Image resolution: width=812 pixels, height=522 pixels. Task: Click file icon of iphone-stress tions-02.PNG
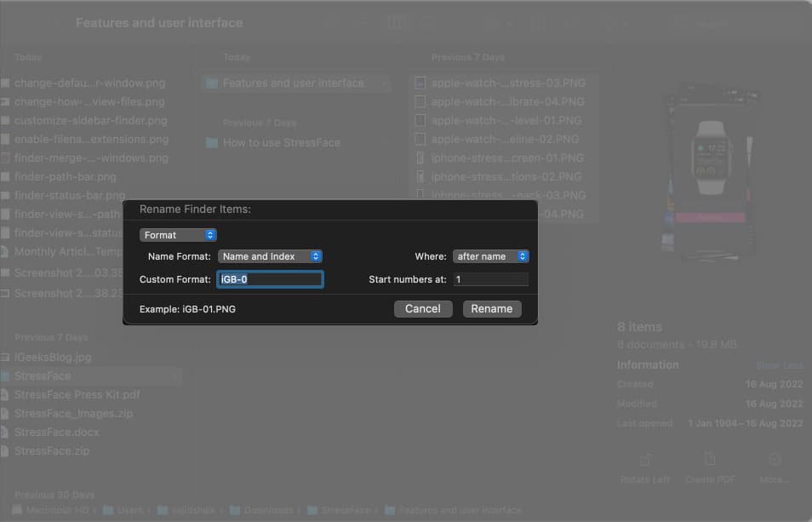(x=420, y=176)
